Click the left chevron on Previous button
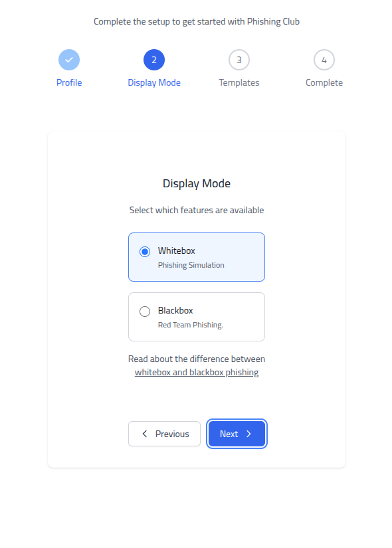The width and height of the screenshot is (392, 548). coord(144,434)
